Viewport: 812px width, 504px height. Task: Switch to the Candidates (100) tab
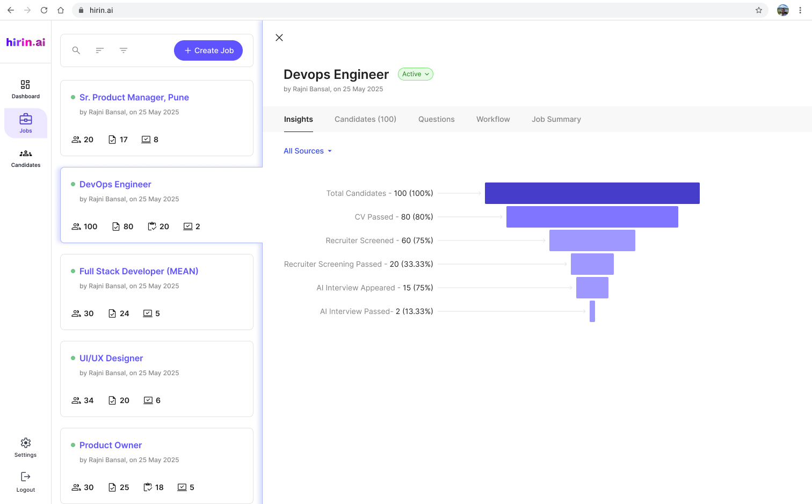tap(365, 119)
